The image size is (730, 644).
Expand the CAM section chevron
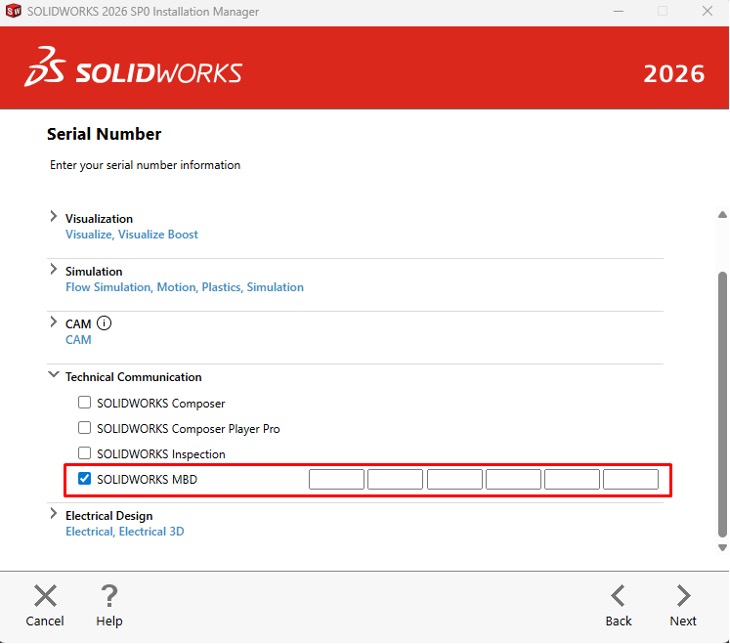coord(54,322)
